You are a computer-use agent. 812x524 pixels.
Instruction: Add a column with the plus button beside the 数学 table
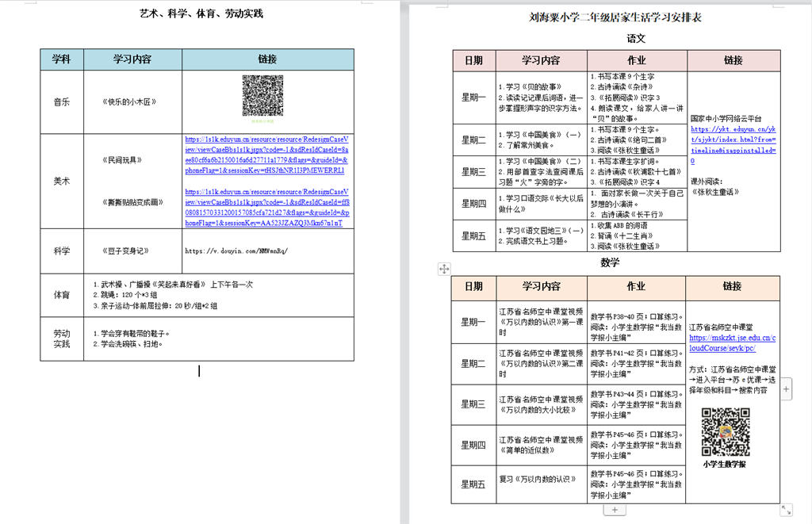[786, 389]
